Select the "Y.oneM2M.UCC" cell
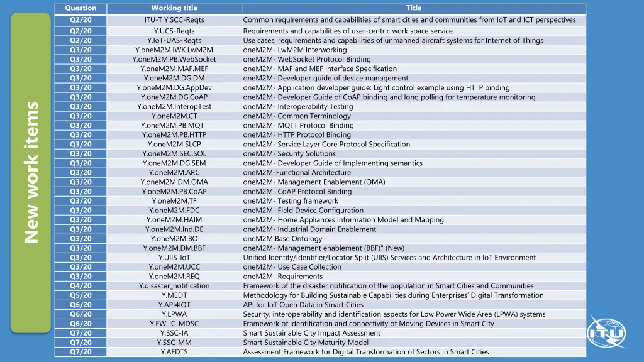Screen dimensions: 644x362 [174, 267]
